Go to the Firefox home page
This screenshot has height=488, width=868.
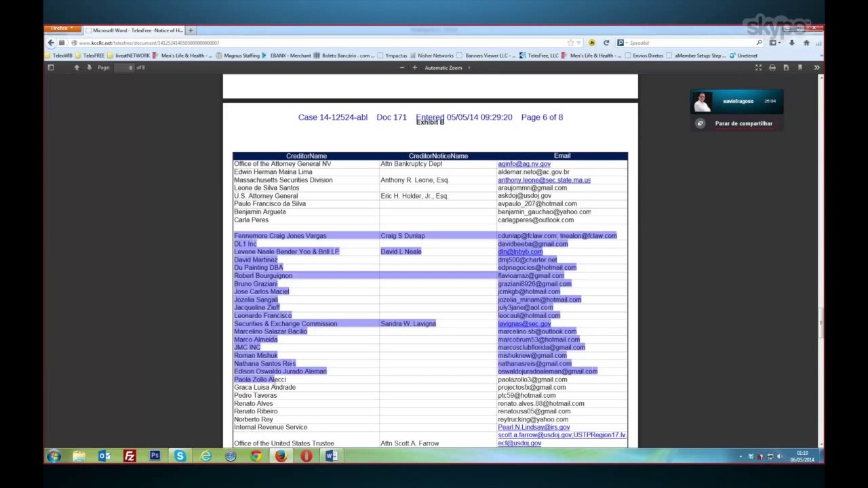(x=806, y=43)
